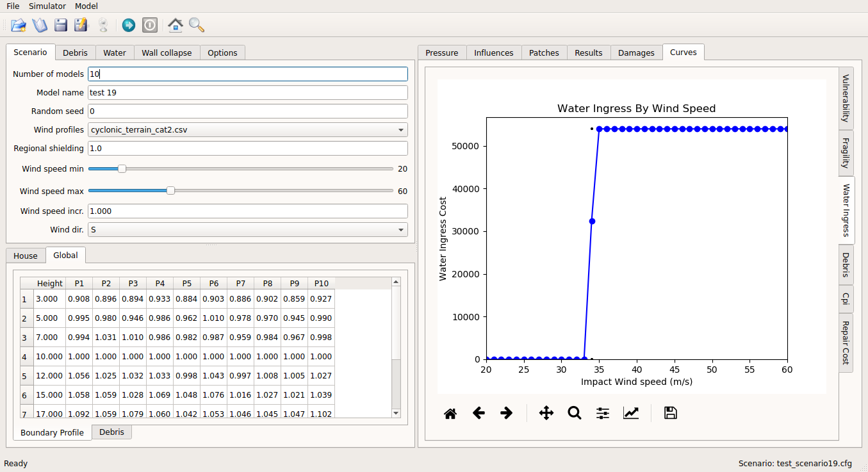Open the Wind profiles dropdown

pyautogui.click(x=247, y=129)
